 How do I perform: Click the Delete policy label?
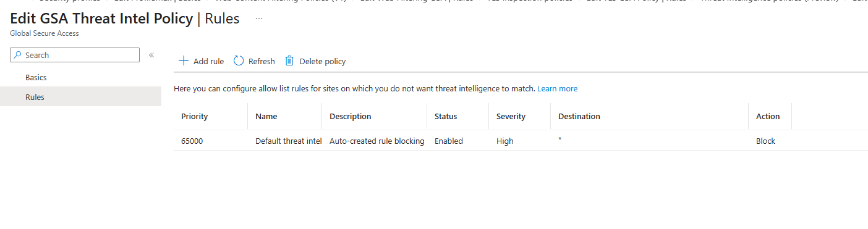click(323, 61)
